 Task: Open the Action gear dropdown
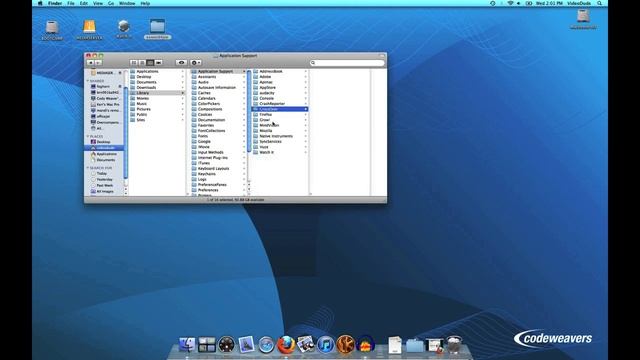[196, 62]
